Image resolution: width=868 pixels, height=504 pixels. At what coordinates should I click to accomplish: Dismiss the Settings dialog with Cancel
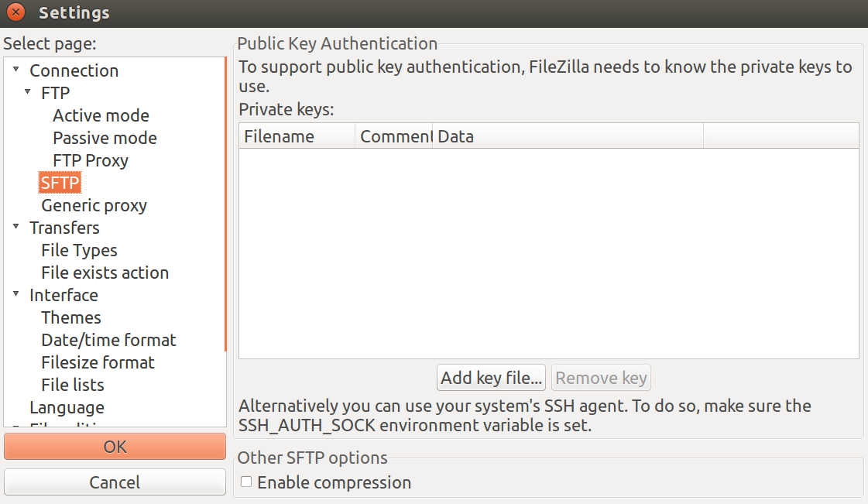(114, 482)
